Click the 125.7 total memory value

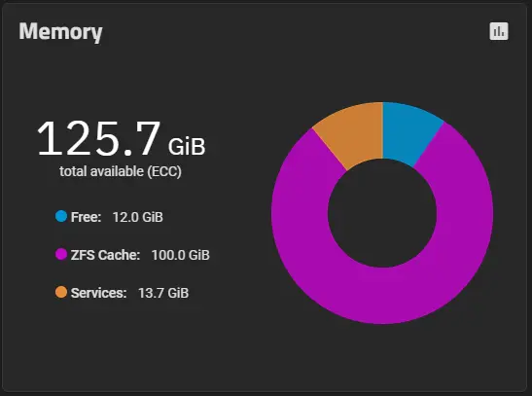coord(98,138)
